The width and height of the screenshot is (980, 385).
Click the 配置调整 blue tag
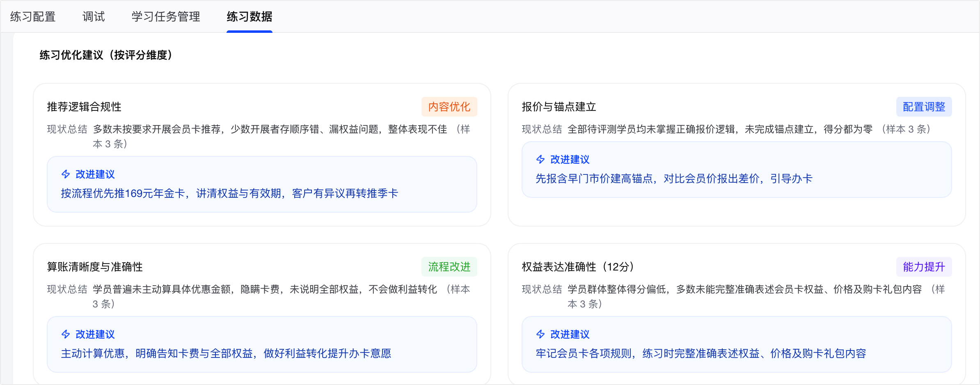pyautogui.click(x=924, y=107)
